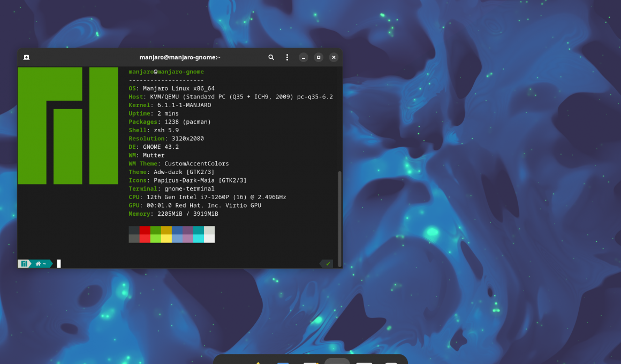Click the terminal cursor at the prompt
Viewport: 621px width, 364px height.
point(59,264)
